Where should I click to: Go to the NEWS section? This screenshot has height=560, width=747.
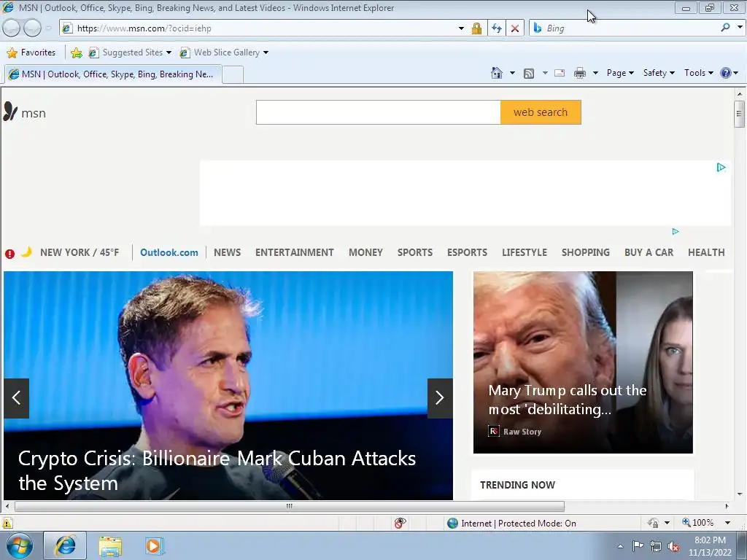[228, 252]
